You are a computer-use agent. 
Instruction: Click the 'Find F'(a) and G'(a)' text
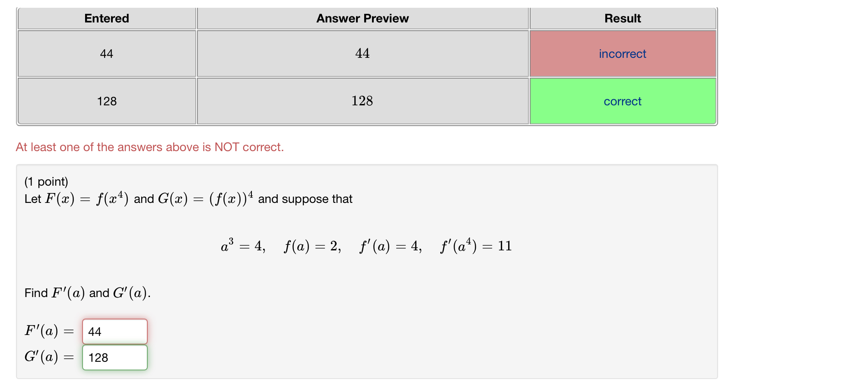[87, 293]
